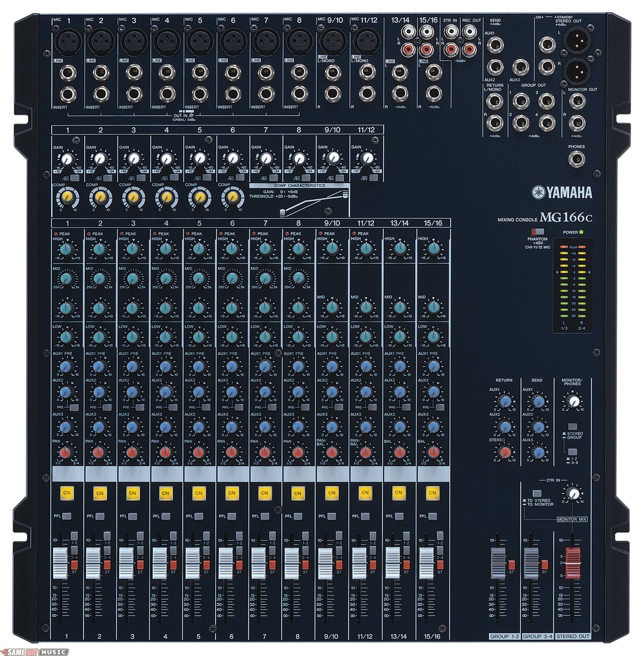Click the 2TR IN level knob
Screen dimensions: 644x656
[x=574, y=493]
